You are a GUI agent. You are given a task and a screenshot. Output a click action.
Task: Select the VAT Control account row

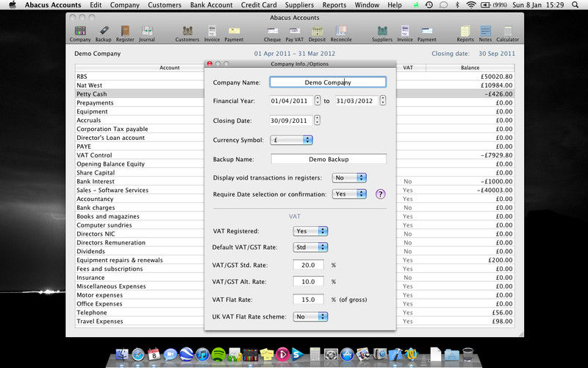coord(295,155)
